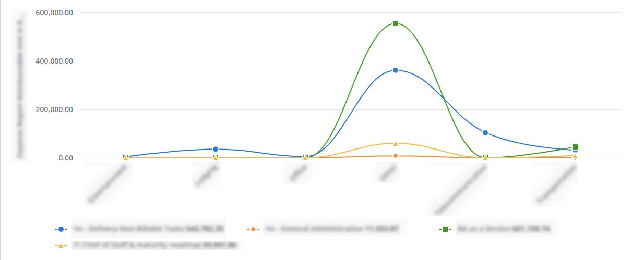Click the green square point on the last category
The width and height of the screenshot is (644, 260).
[x=575, y=147]
